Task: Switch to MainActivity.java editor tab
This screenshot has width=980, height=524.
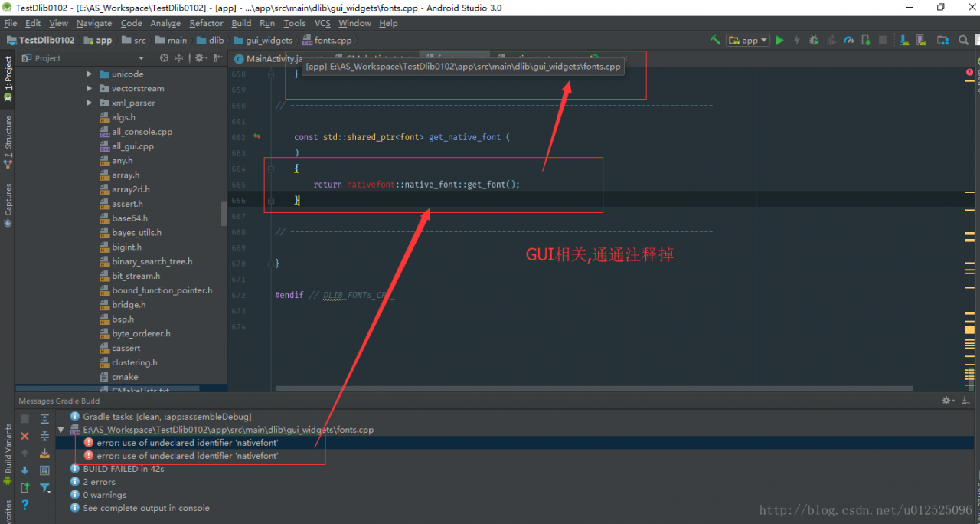Action: pyautogui.click(x=268, y=59)
